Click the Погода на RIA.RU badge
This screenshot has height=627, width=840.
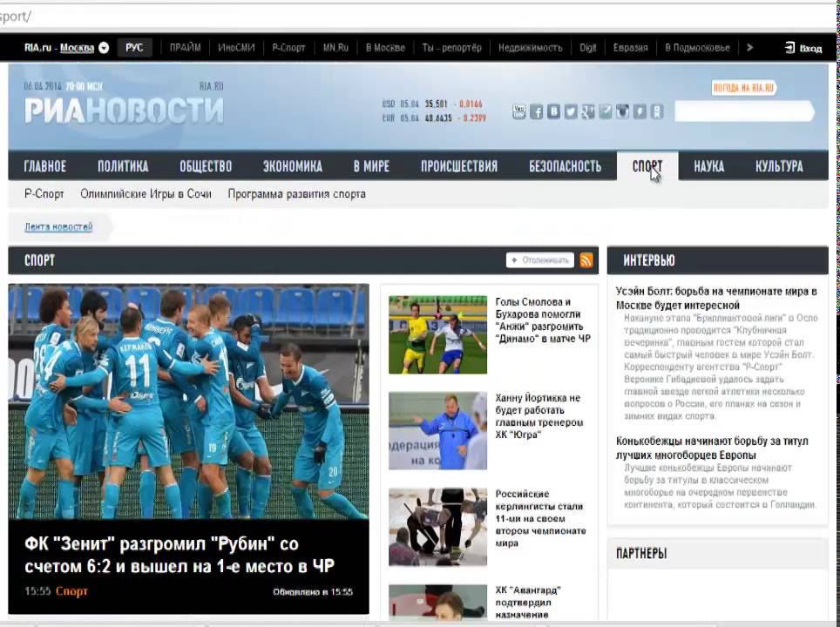743,88
